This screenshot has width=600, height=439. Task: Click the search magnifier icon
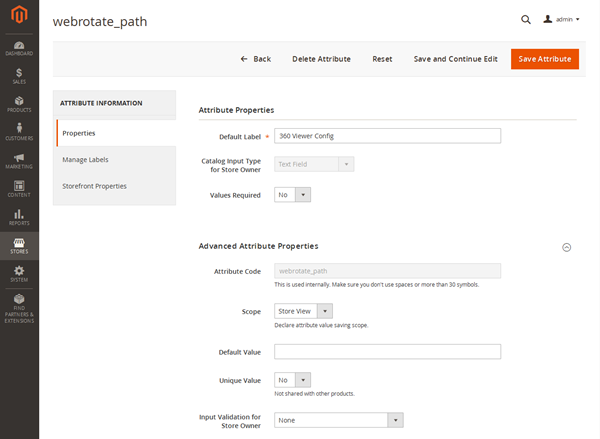pyautogui.click(x=526, y=19)
